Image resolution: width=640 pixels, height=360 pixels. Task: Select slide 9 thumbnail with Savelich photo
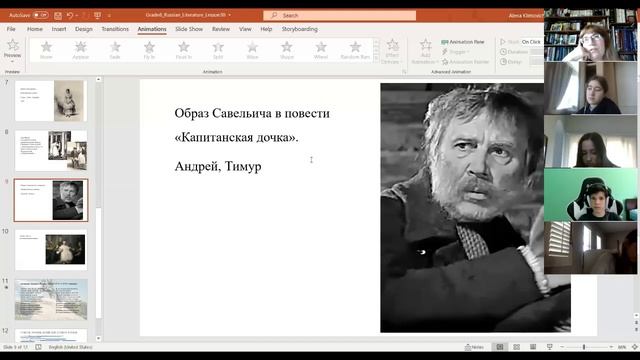(51, 200)
